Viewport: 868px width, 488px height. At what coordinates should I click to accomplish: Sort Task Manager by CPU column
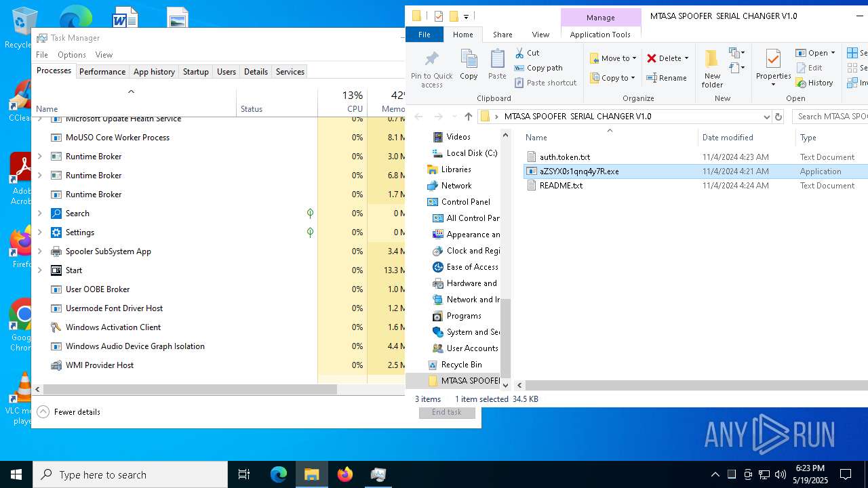342,102
